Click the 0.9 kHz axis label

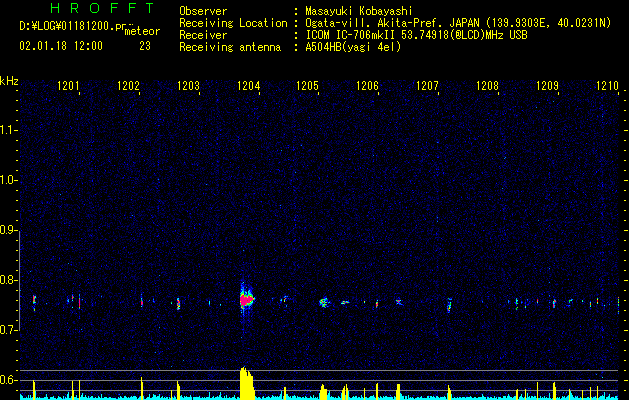[x=8, y=230]
